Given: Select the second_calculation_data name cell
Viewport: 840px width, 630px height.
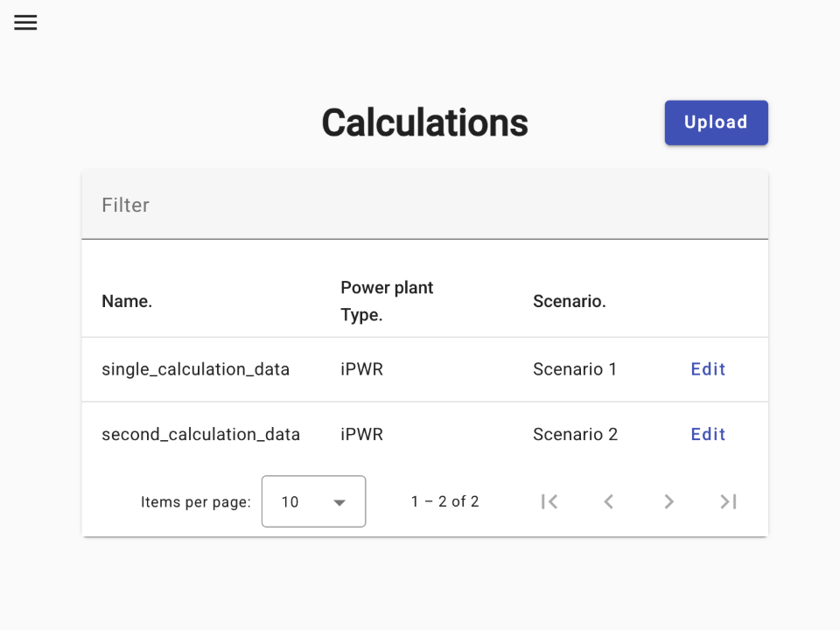Looking at the screenshot, I should coord(201,434).
